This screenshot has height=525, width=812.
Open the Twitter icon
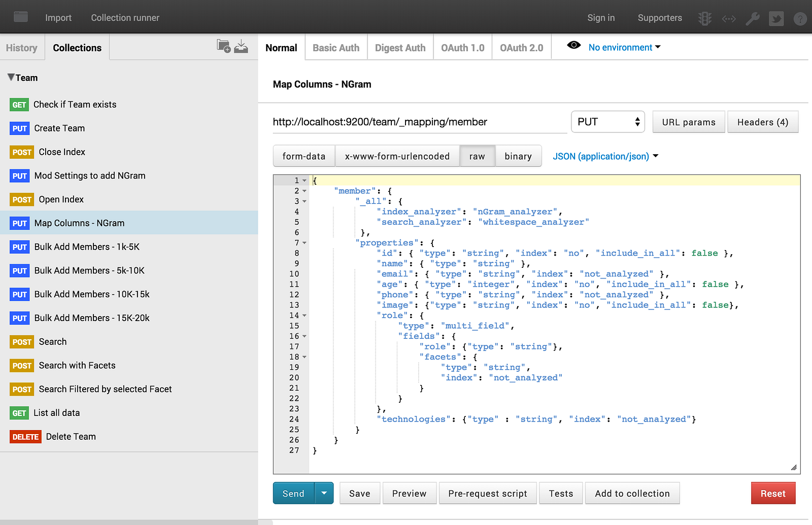(776, 19)
